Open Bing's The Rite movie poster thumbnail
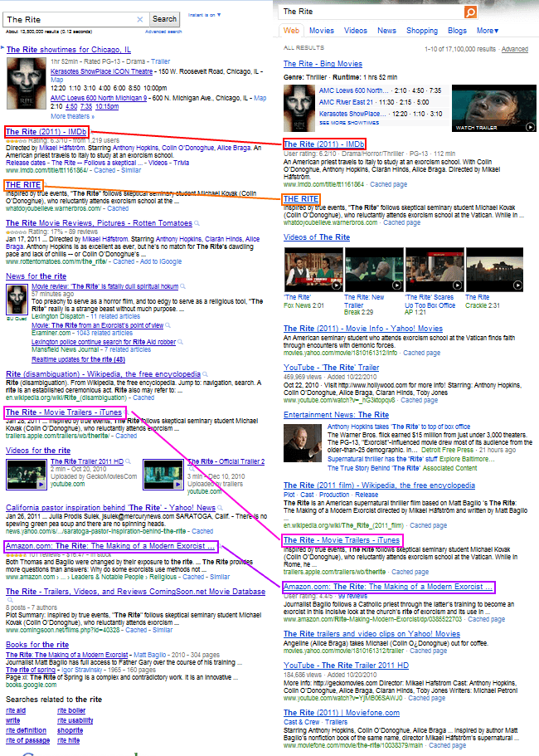Viewport: 539px width, 756px height. pos(299,108)
